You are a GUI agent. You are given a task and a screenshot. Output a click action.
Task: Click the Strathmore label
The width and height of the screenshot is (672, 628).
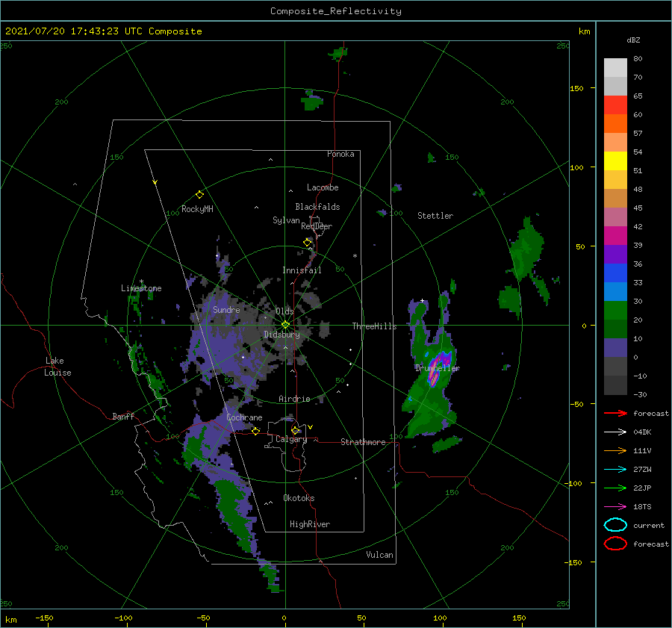coord(363,442)
